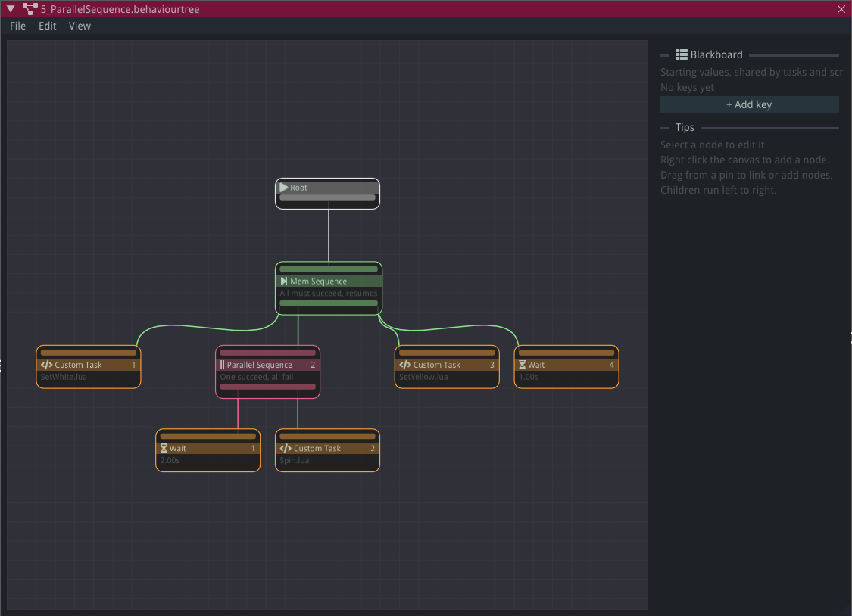Select the Spin.lua script text
The height and width of the screenshot is (616, 852).
point(295,460)
